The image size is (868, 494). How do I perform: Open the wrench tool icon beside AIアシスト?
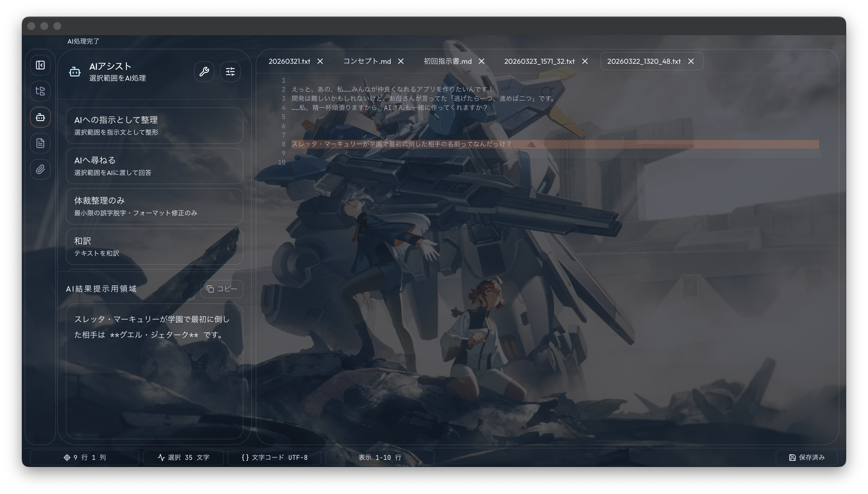pos(204,72)
